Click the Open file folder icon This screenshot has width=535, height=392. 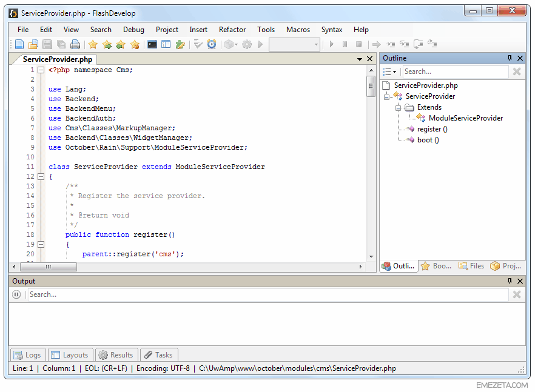coord(33,44)
